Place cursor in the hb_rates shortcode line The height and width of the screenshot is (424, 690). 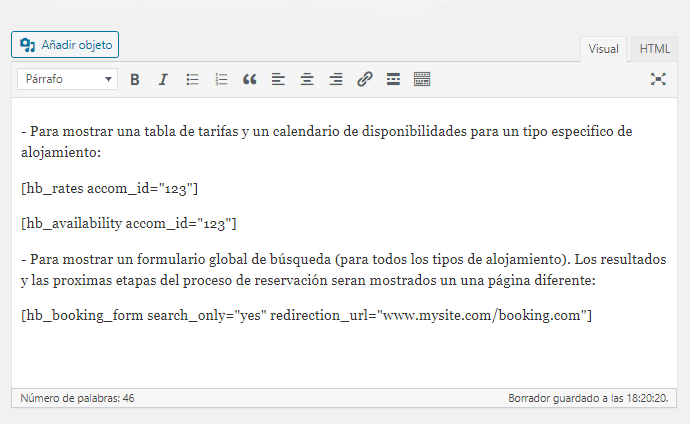(110, 188)
